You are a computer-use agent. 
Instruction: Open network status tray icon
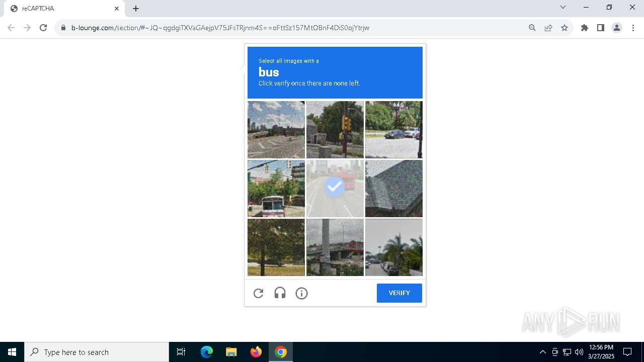pyautogui.click(x=567, y=352)
